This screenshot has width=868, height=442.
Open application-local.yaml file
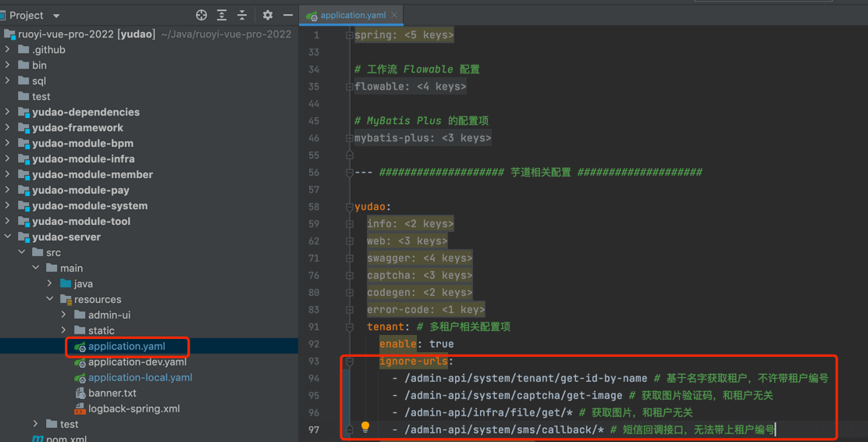point(140,377)
